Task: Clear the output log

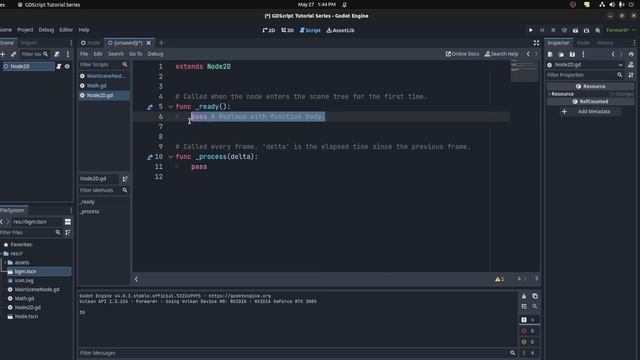Action: tap(524, 296)
